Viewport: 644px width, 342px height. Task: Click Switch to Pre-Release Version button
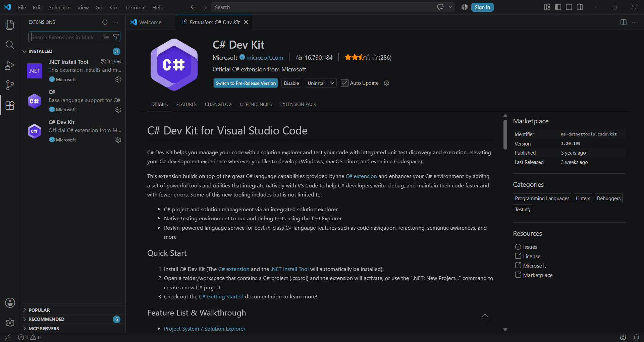[246, 83]
